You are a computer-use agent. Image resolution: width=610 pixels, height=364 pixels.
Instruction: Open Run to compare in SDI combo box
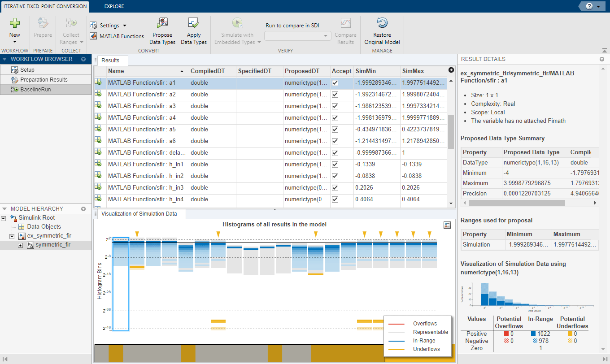point(298,36)
